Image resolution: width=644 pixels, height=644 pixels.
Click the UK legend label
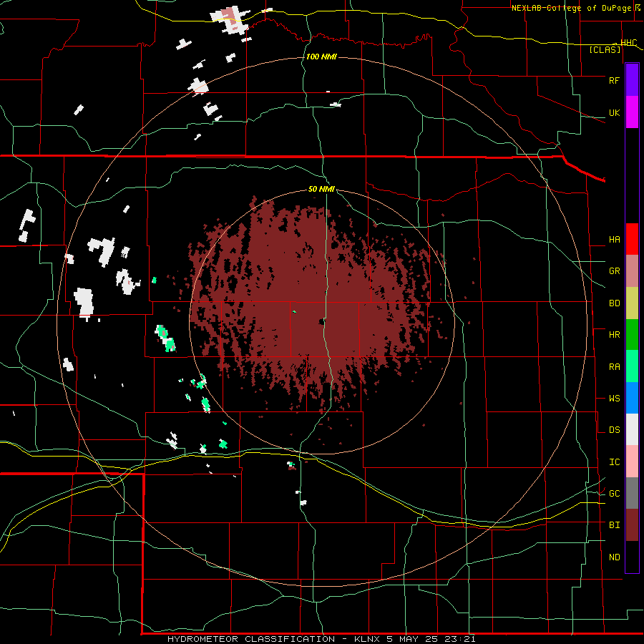pos(615,113)
